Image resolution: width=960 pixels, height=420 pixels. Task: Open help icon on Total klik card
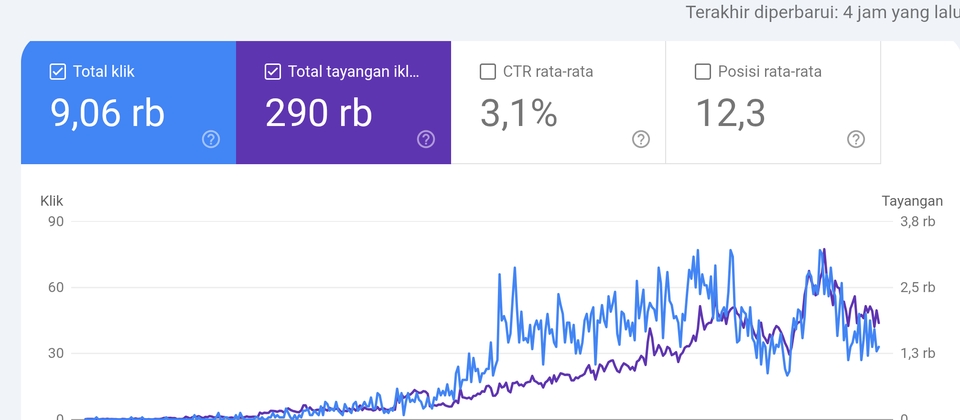point(211,140)
